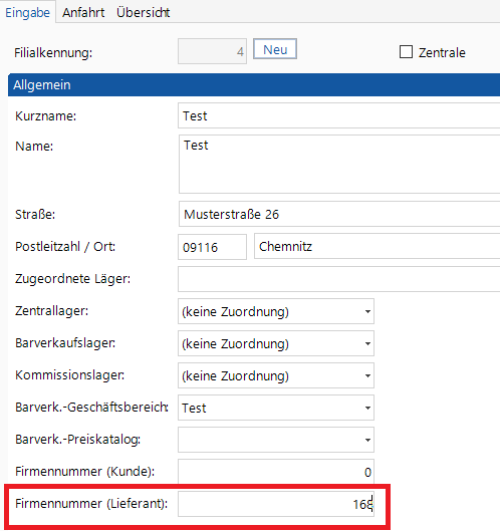Image resolution: width=500 pixels, height=531 pixels.
Task: Enable the Zentrale checkbox
Action: [x=406, y=52]
